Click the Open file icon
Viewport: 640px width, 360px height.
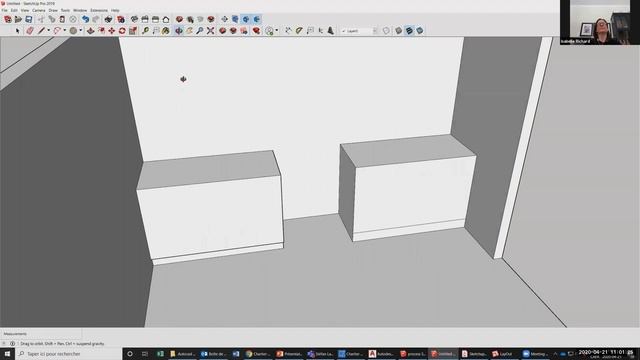pos(18,19)
